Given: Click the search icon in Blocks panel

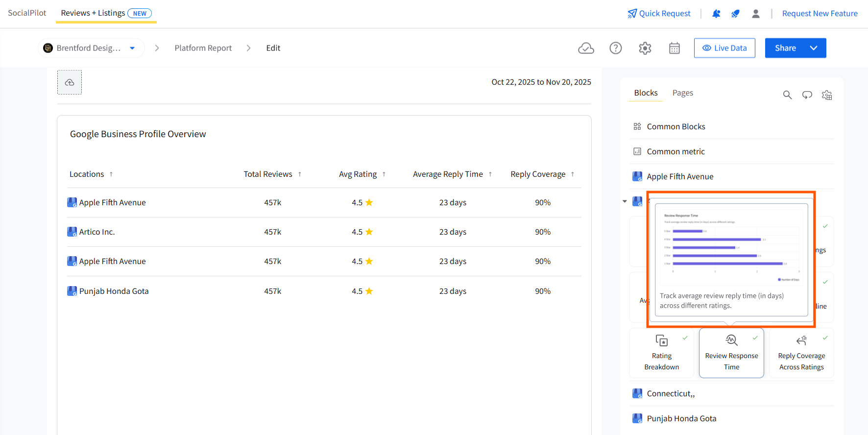Looking at the screenshot, I should 787,95.
